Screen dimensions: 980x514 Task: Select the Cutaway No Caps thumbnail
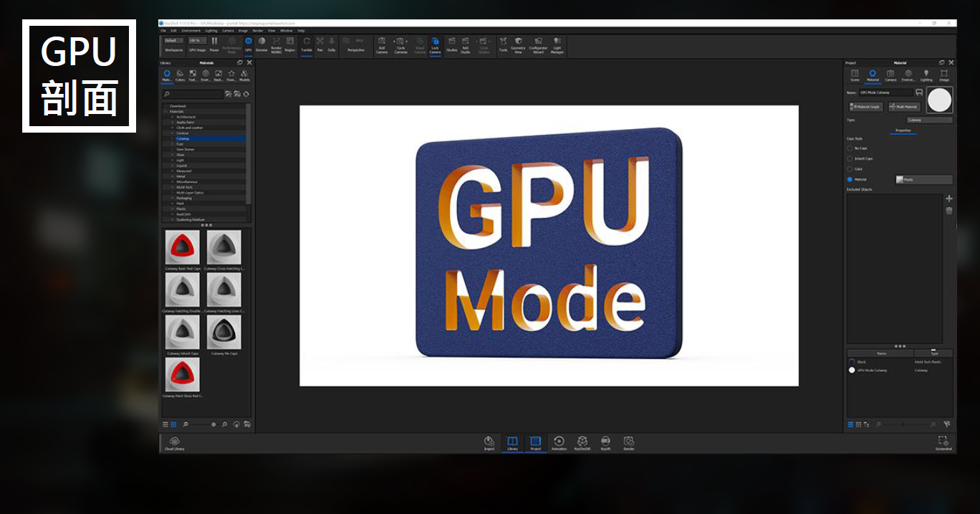pyautogui.click(x=224, y=332)
